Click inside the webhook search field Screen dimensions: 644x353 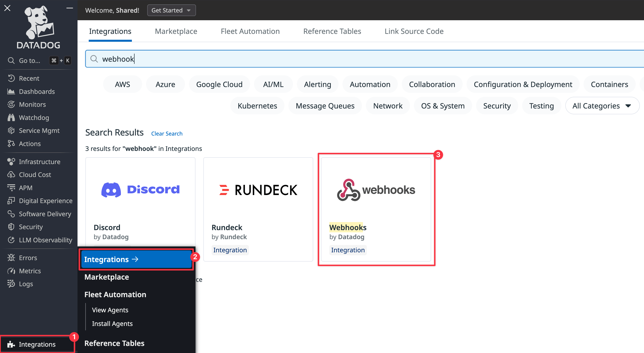point(225,59)
